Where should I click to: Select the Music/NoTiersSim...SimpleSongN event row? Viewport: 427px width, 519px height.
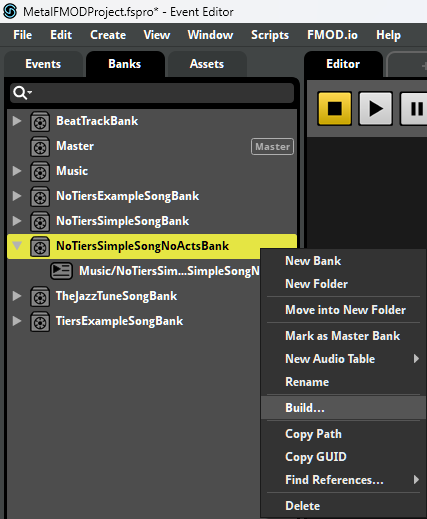point(169,271)
